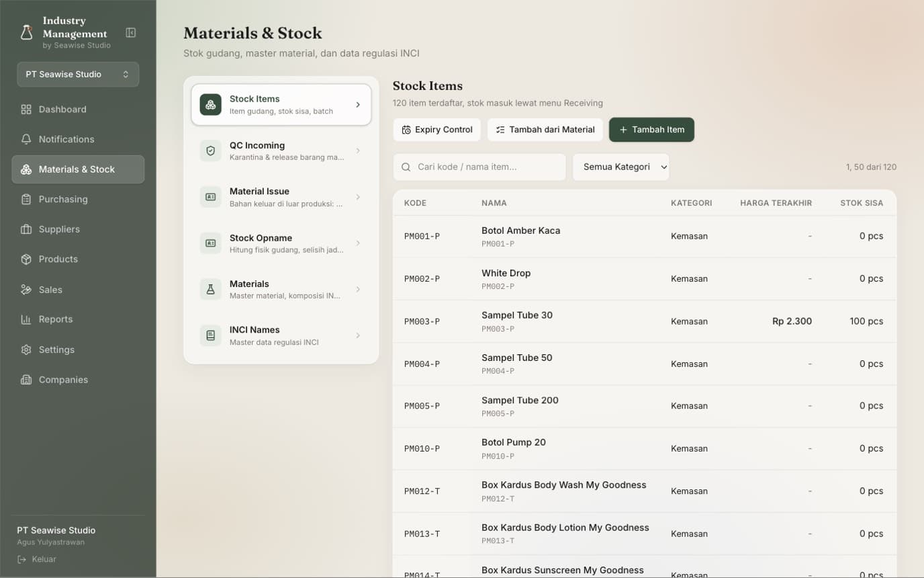Click the flask logo icon in sidebar header

pos(26,32)
